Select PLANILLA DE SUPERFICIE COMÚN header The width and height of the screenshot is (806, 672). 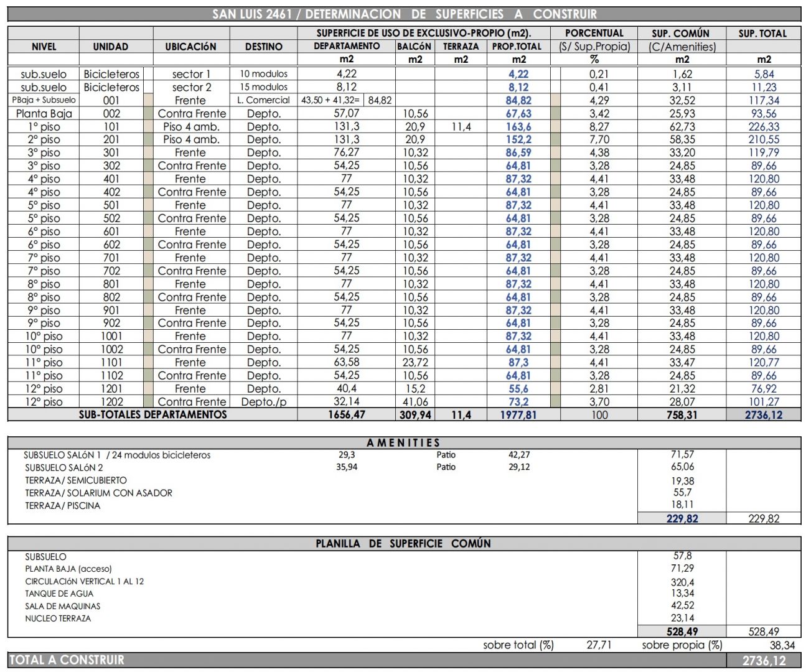[404, 543]
